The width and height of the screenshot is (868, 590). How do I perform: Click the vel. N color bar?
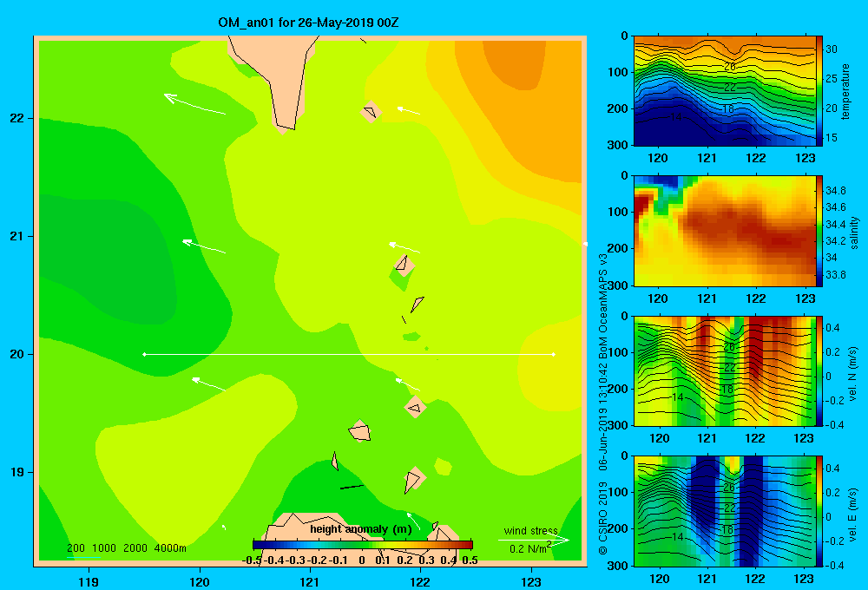tap(819, 371)
